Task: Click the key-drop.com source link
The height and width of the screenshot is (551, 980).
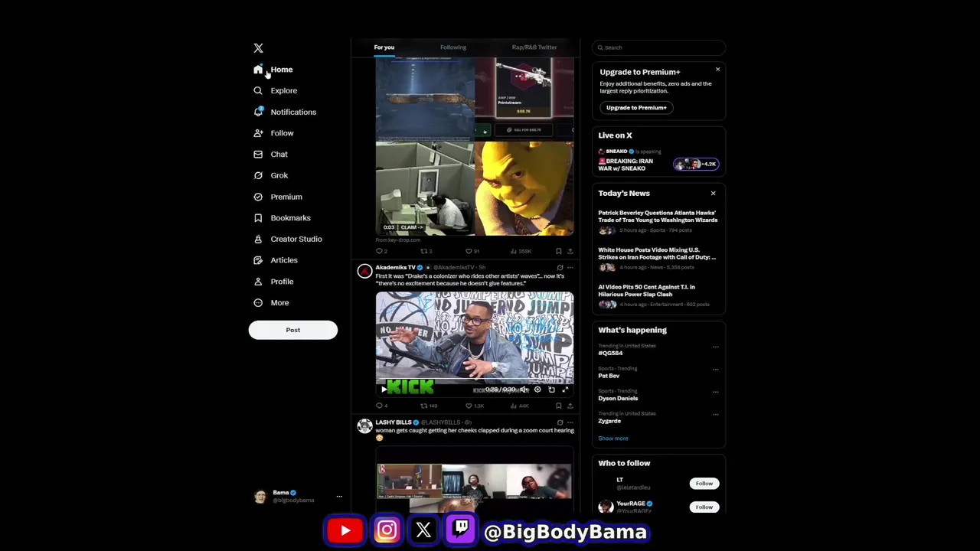Action: point(397,240)
